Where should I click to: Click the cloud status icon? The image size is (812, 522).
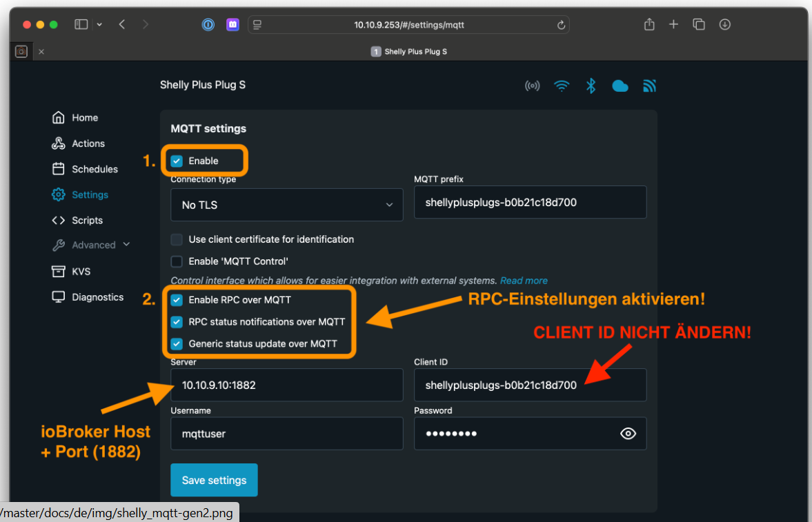pyautogui.click(x=620, y=86)
